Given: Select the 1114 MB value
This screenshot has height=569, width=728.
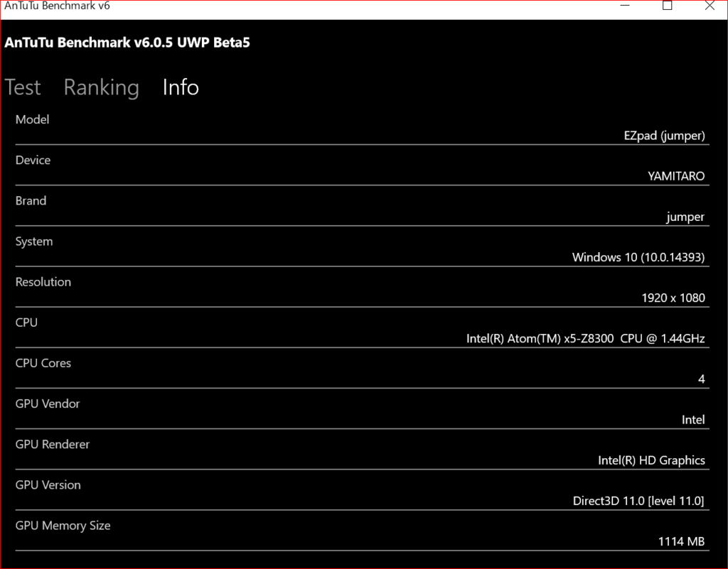Looking at the screenshot, I should (x=681, y=541).
